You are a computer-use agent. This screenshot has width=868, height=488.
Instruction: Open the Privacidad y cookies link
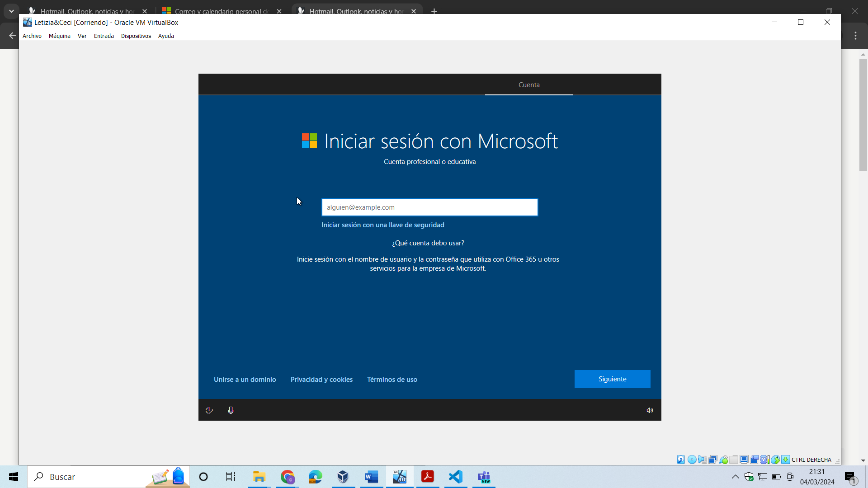[x=321, y=380]
